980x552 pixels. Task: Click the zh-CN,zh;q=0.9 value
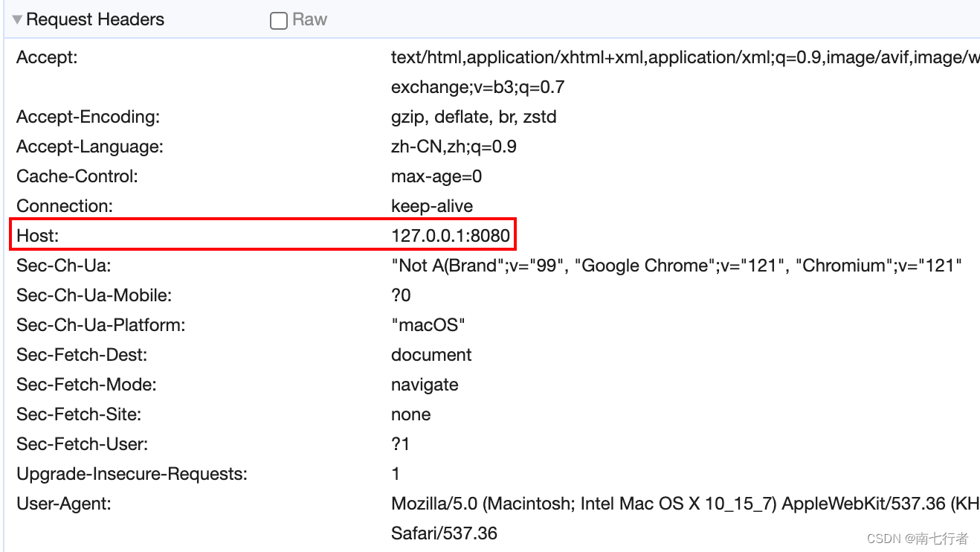(454, 147)
